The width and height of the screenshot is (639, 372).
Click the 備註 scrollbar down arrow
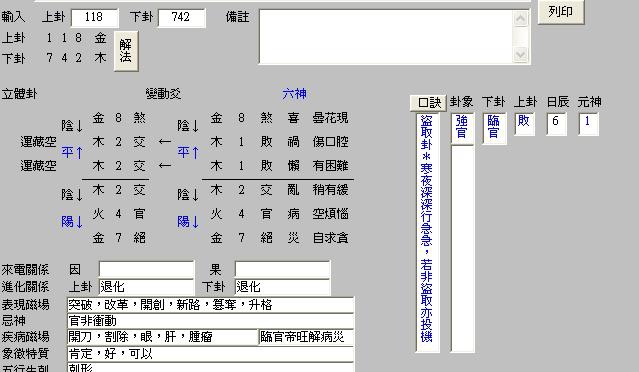(520, 55)
